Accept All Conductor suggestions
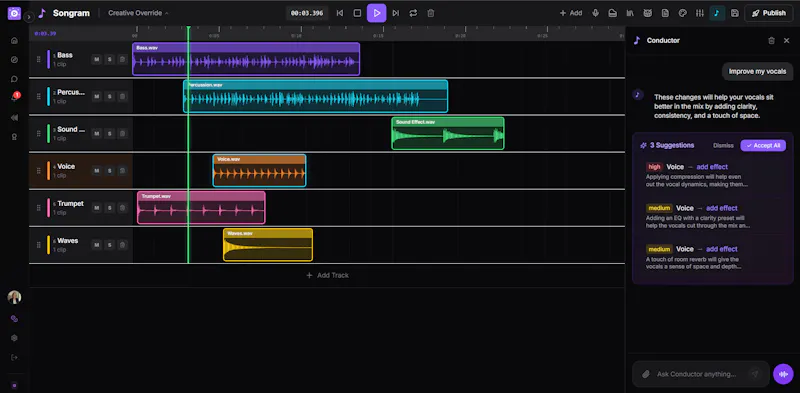 [x=763, y=145]
